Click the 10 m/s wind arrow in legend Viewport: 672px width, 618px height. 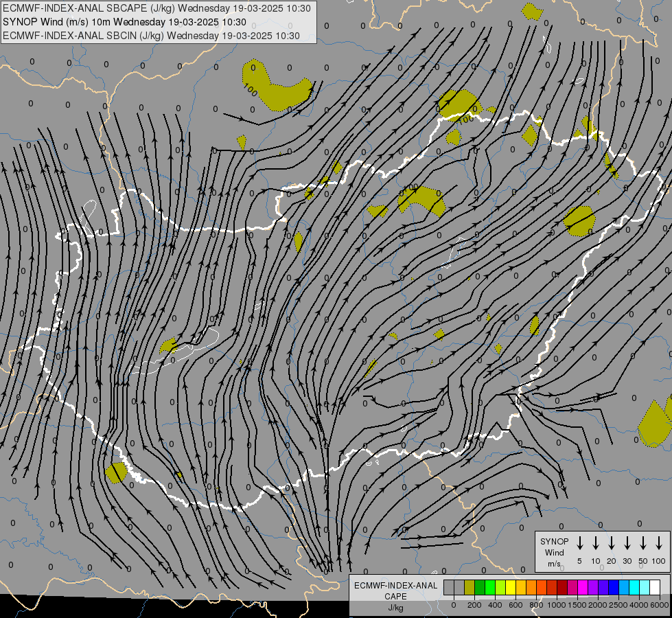point(596,543)
